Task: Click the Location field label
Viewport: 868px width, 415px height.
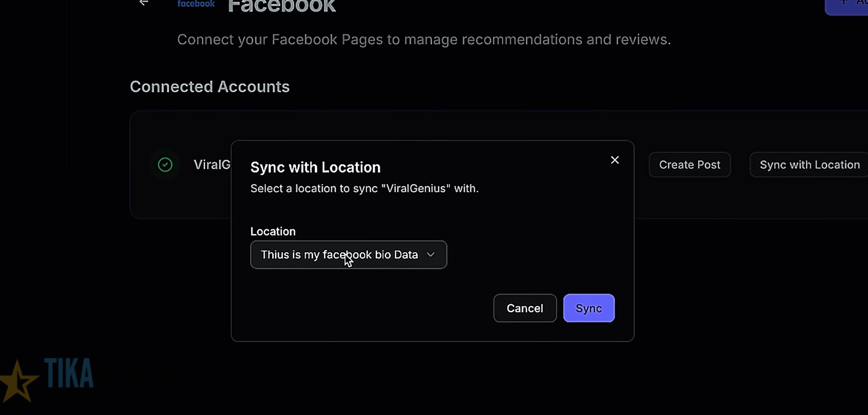Action: coord(273,232)
